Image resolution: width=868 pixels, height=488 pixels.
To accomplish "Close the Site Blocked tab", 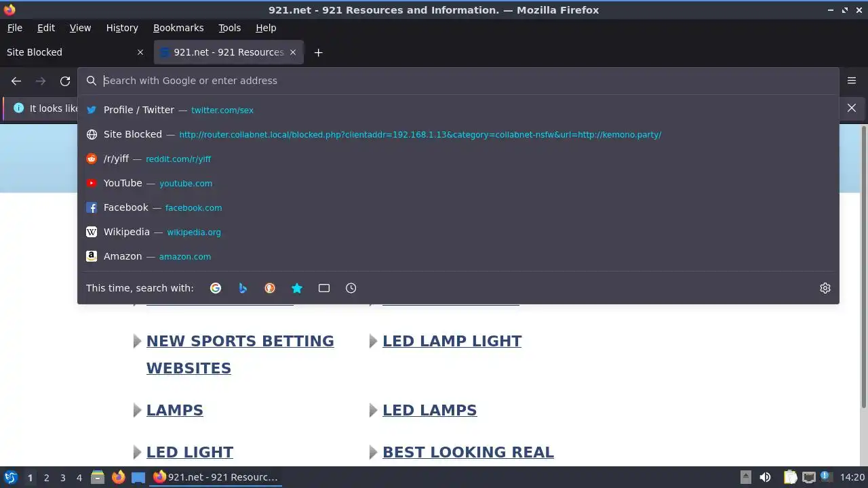I will (140, 52).
